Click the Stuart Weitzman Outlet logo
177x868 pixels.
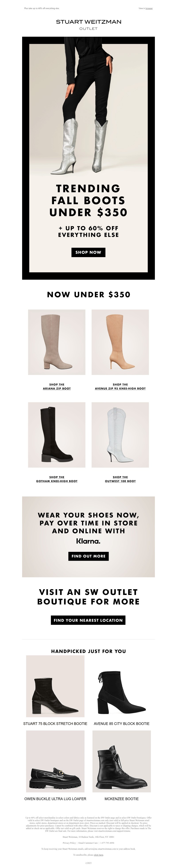[x=88, y=25]
